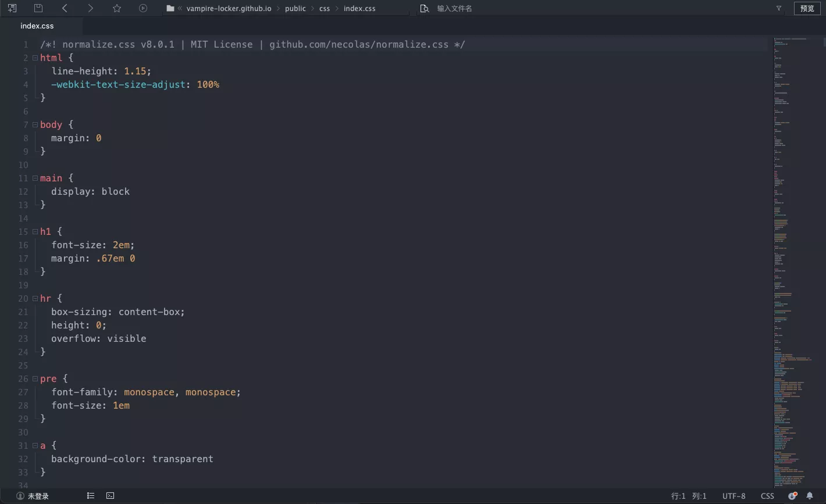Click the 'font-family' property on line 27
The width and height of the screenshot is (826, 504).
point(82,392)
